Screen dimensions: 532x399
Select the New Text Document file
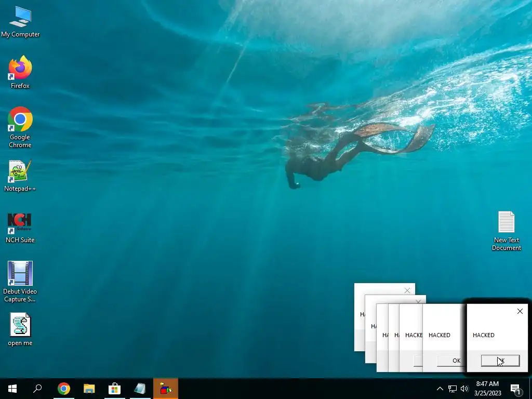[506, 231]
